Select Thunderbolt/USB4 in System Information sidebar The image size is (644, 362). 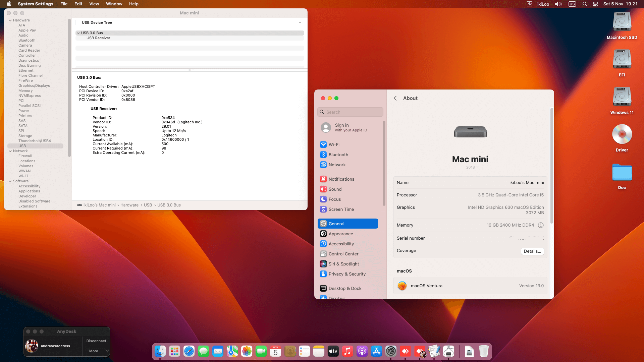click(35, 141)
